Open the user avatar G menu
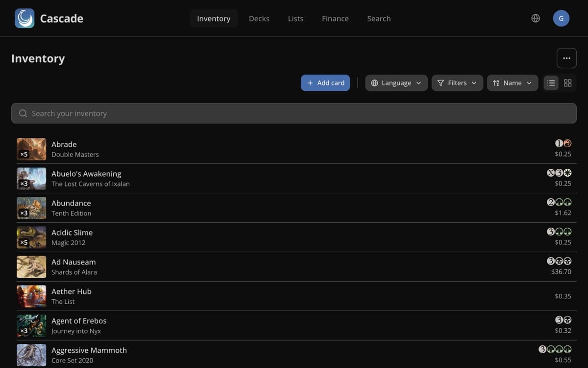The height and width of the screenshot is (368, 588). 561,19
